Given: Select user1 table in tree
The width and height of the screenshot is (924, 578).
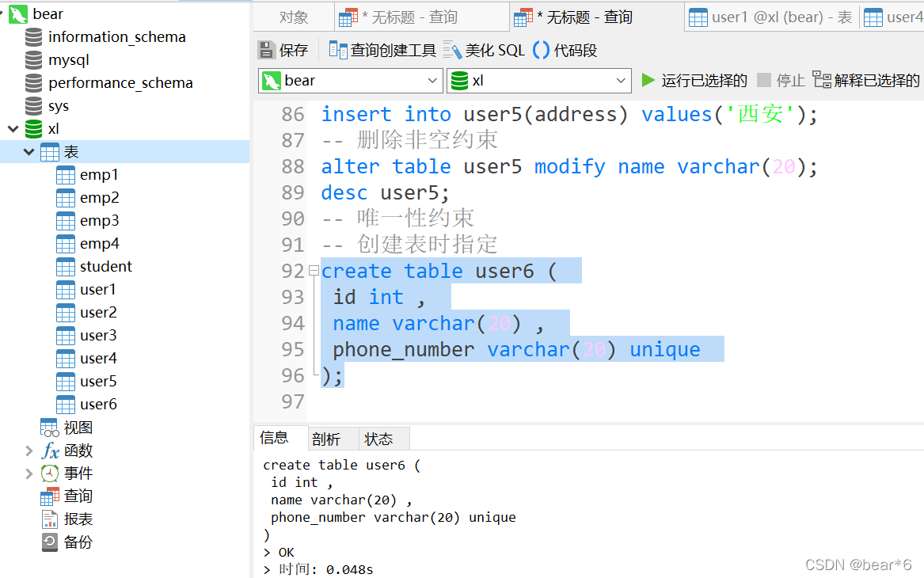Looking at the screenshot, I should (x=98, y=290).
